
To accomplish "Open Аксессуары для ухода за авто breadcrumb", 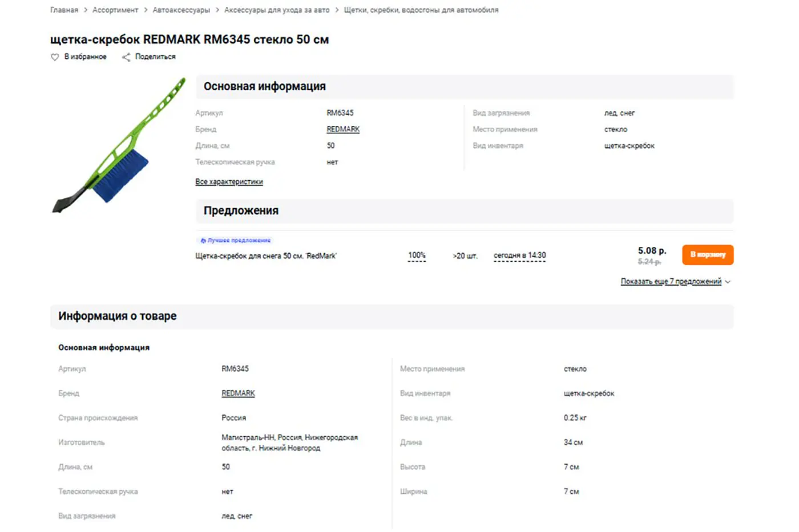I will pos(277,10).
